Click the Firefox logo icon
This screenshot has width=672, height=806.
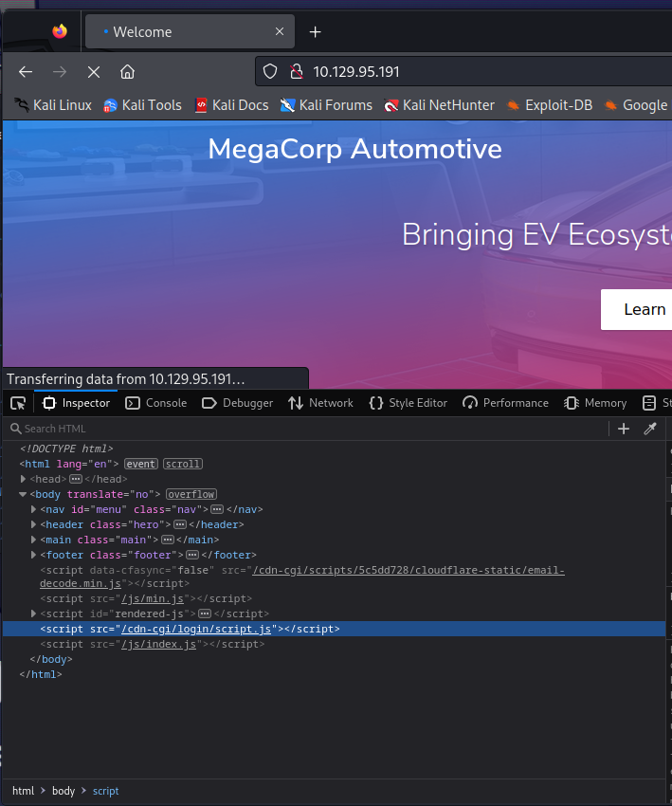(x=60, y=31)
